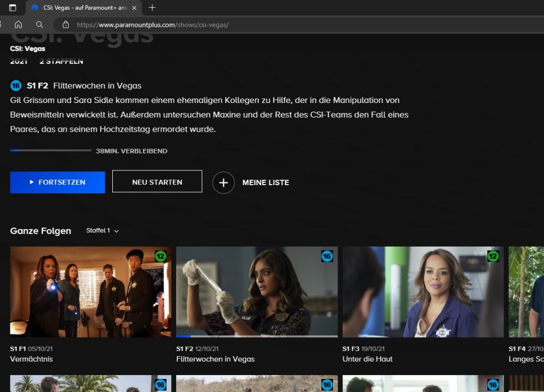
Task: Click the Flitterwochen in Vegas title below thumbnail
Action: 215,359
